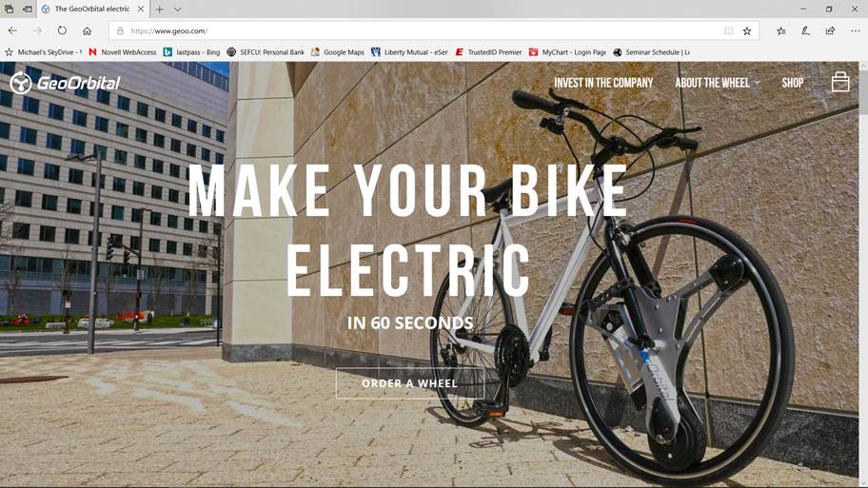This screenshot has width=868, height=488.
Task: Expand About The Wheel dropdown
Action: click(x=718, y=83)
